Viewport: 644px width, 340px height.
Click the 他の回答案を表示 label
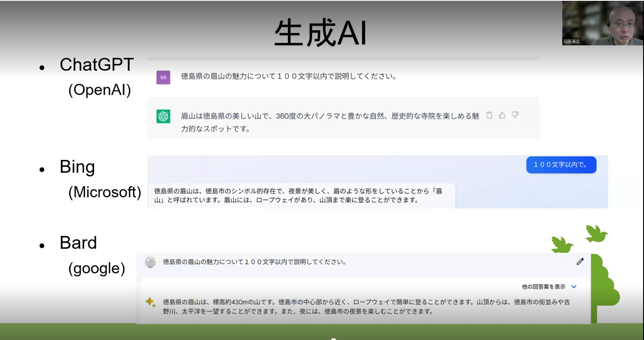click(x=544, y=287)
